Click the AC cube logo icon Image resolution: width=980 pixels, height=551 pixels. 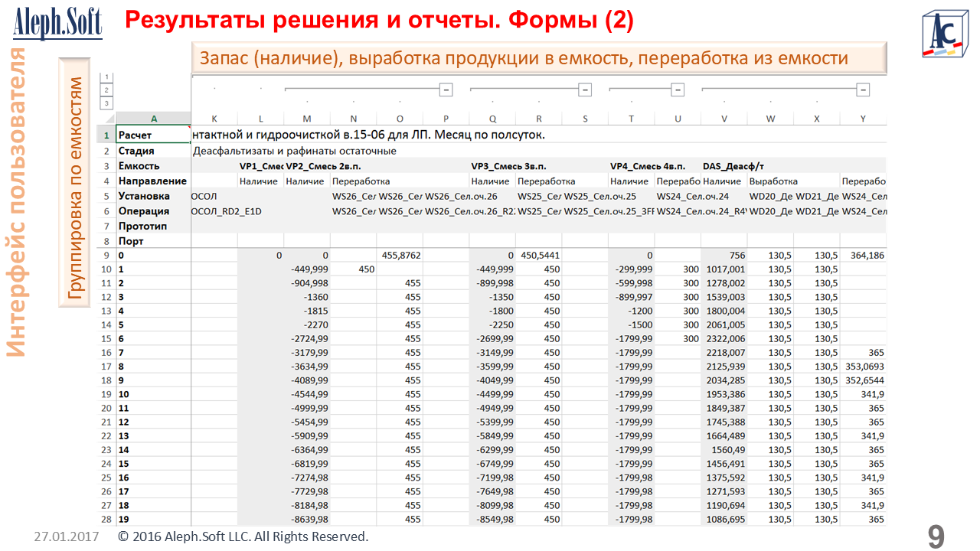(x=945, y=34)
